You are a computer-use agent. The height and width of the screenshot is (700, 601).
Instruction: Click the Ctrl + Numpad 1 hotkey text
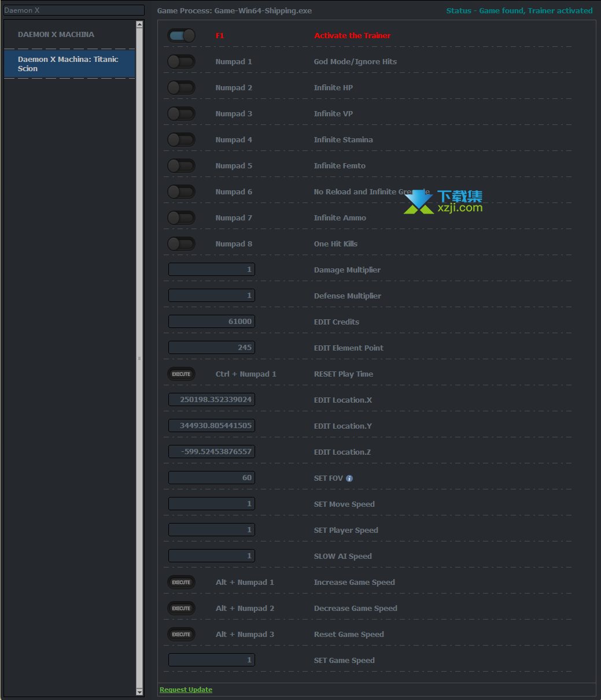[246, 374]
